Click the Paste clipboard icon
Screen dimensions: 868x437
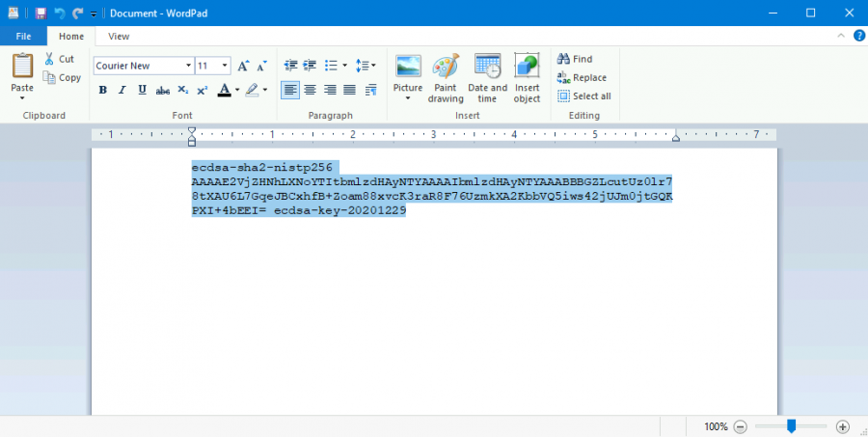pos(22,68)
